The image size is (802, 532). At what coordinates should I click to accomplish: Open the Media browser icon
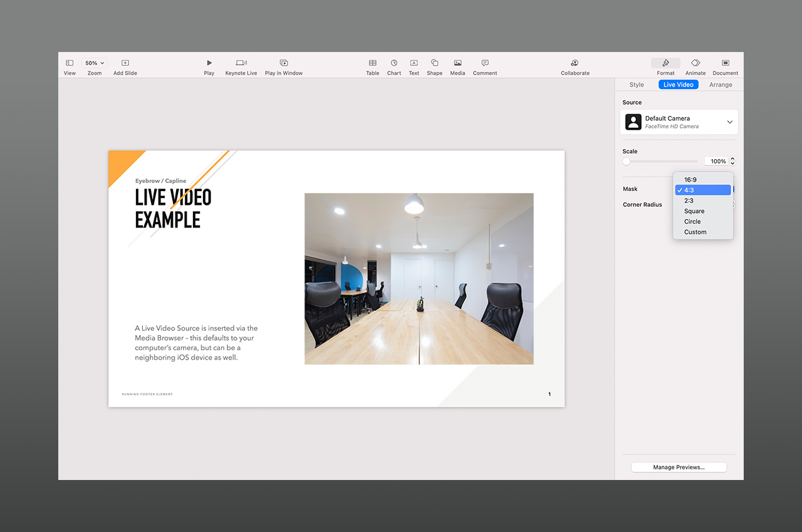coord(458,63)
